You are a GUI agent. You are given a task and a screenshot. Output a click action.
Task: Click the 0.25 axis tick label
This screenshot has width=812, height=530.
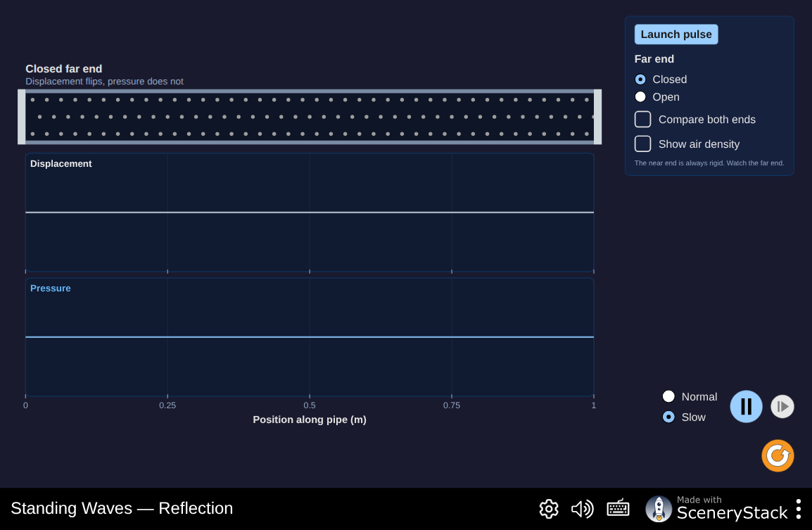point(167,405)
